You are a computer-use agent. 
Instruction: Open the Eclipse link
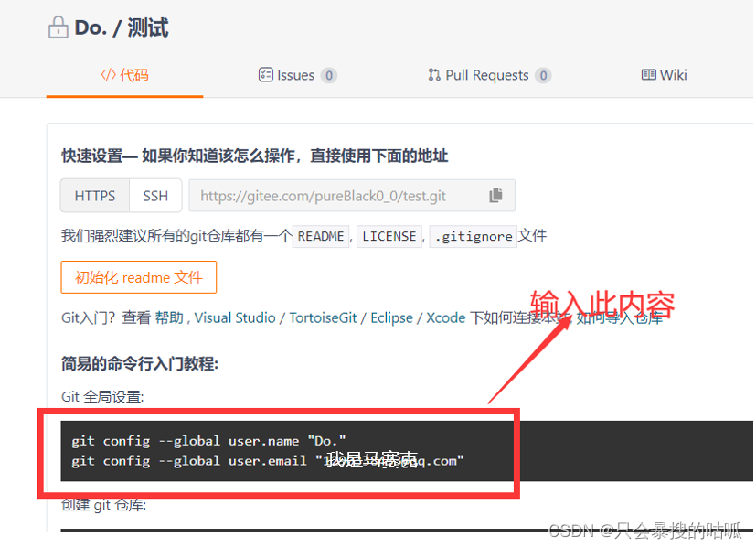pos(391,317)
